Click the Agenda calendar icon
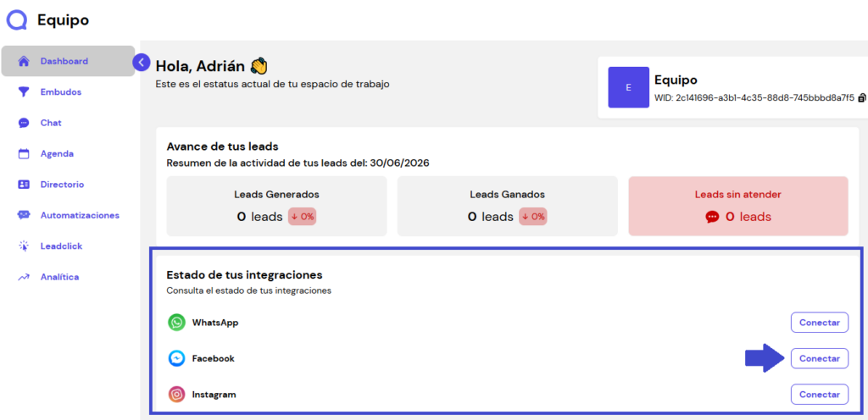 coord(23,154)
